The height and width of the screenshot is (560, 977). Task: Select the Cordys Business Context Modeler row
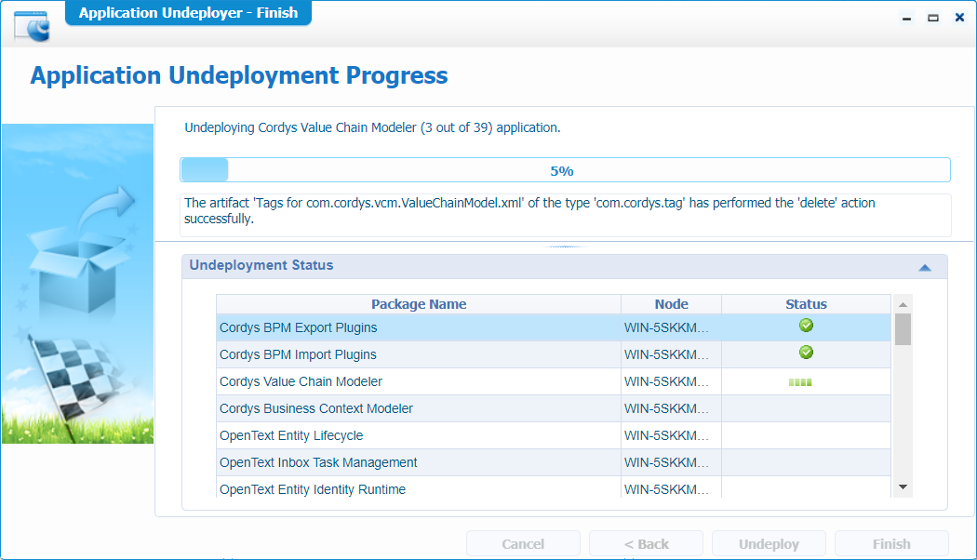(554, 408)
